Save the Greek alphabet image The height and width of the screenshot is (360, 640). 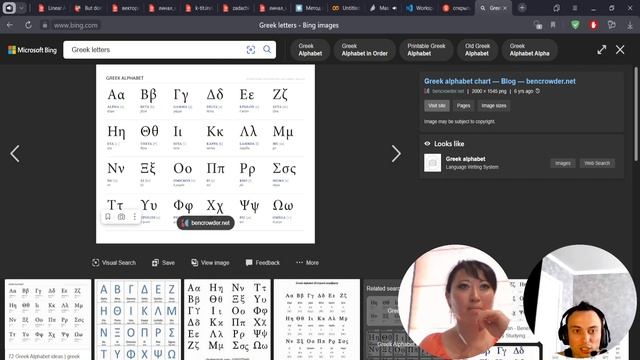point(163,263)
